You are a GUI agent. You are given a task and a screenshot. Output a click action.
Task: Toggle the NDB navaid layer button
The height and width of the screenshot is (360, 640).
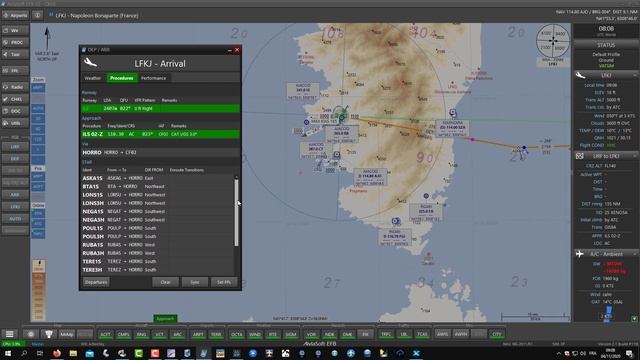pyautogui.click(x=329, y=334)
